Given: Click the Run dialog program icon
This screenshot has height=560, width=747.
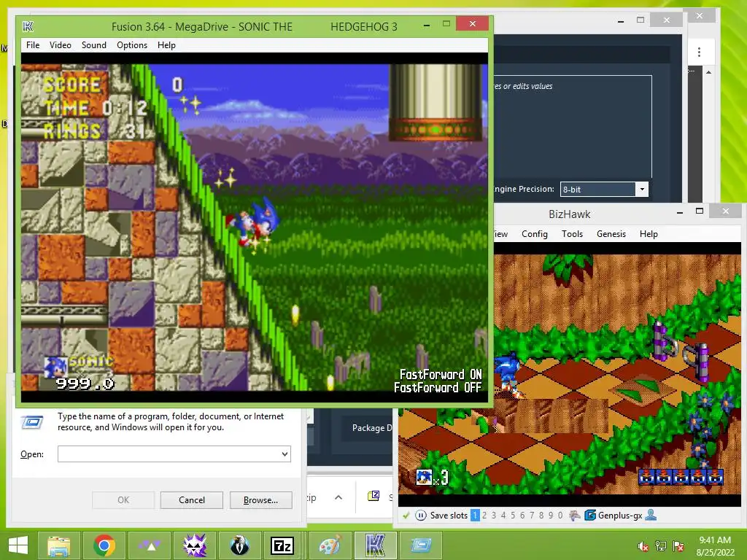Looking at the screenshot, I should point(32,422).
